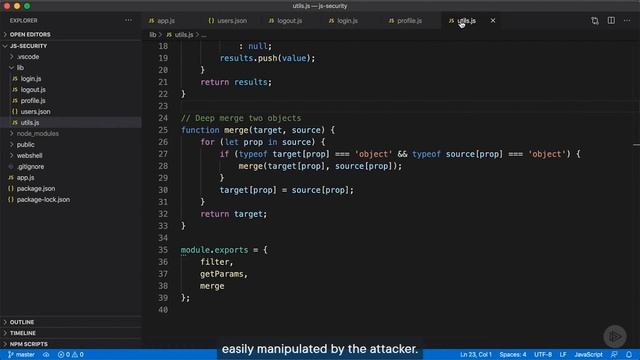Select the utils.js tab
640x360 pixels.
[466, 20]
